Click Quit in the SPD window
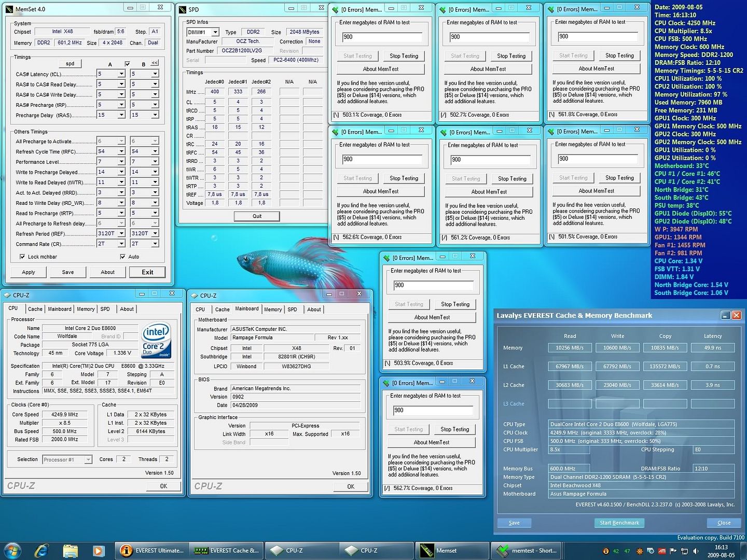The width and height of the screenshot is (747, 560). point(257,216)
